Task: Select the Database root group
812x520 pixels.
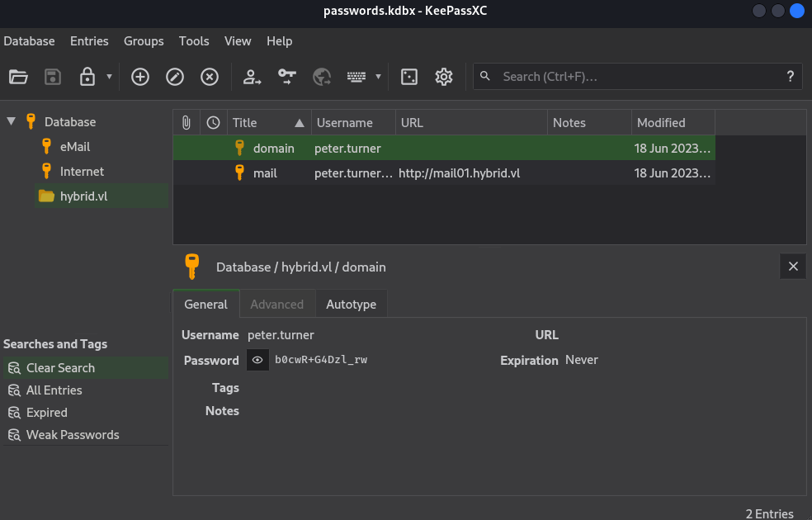Action: tap(70, 121)
